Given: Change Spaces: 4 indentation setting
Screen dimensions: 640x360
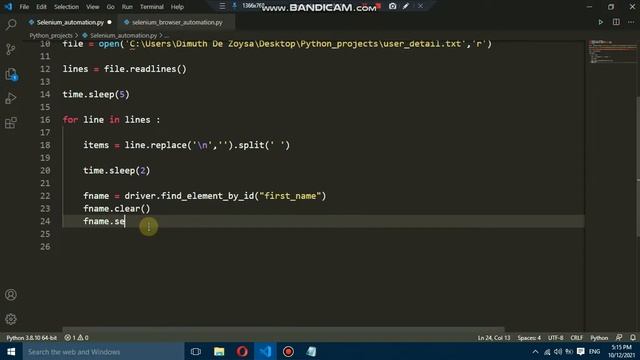Looking at the screenshot, I should [x=529, y=338].
